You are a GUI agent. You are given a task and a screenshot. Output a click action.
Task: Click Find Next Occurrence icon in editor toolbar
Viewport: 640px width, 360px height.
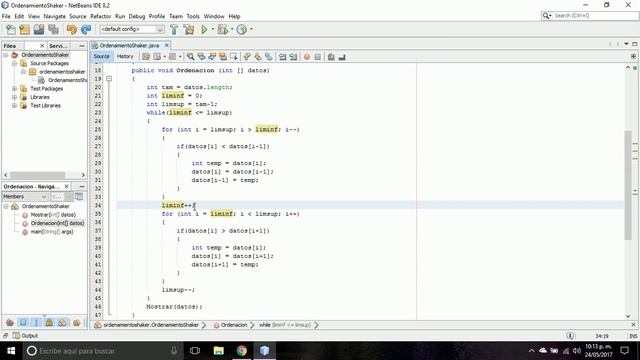point(212,57)
